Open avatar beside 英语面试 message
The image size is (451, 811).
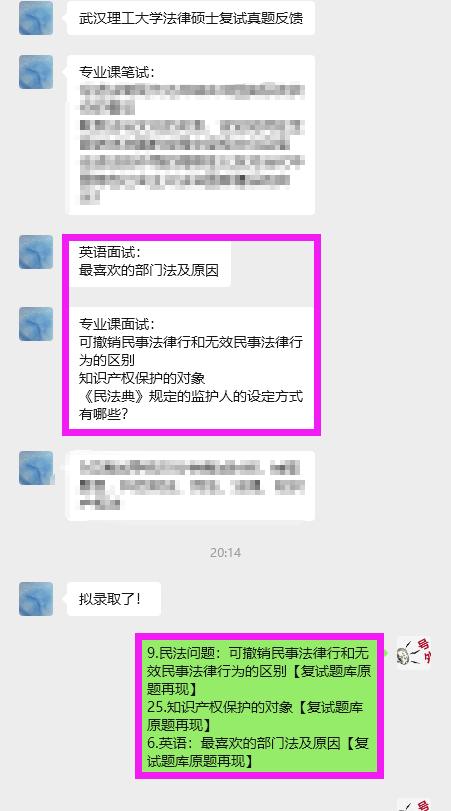[x=36, y=252]
